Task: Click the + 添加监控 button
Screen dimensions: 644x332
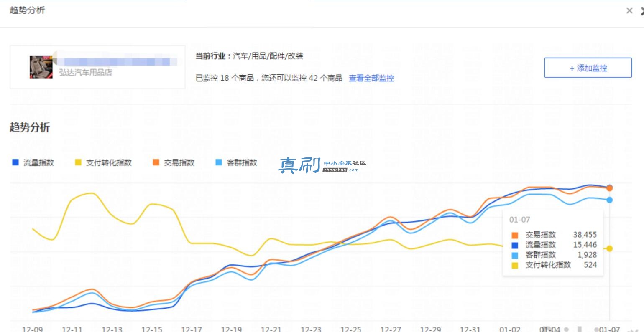Action: tap(588, 68)
